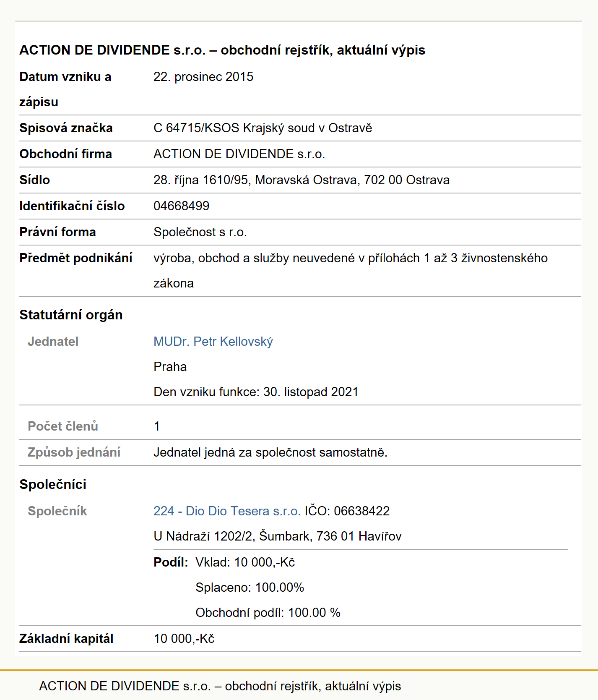
Task: Click the Společníci section heading
Action: click(53, 484)
